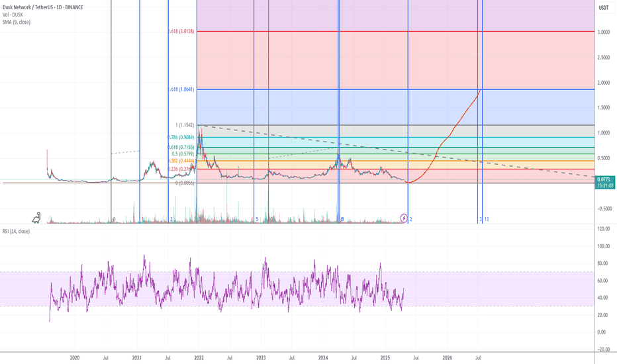Click the purple extension zone above 2.618
This screenshot has width=617, height=364.
[395, 16]
